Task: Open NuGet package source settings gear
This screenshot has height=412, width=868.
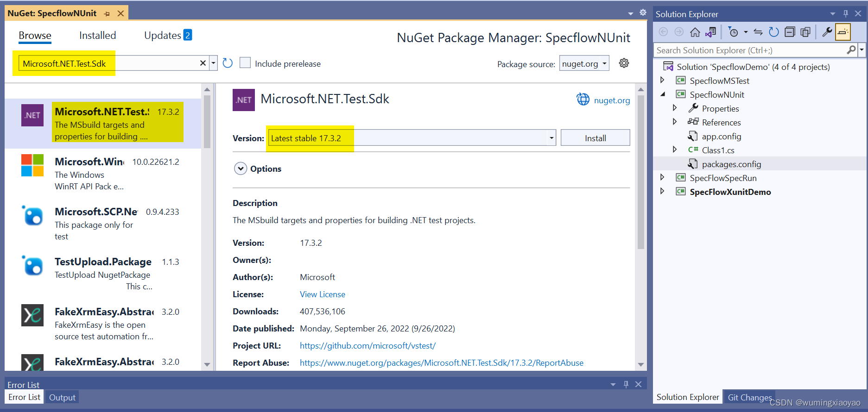Action: 624,63
